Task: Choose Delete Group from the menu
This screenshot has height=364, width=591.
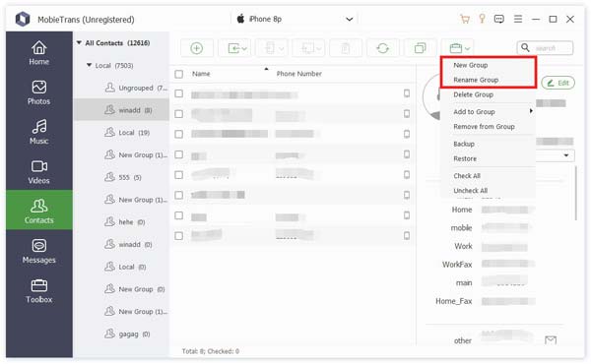Action: click(x=473, y=94)
